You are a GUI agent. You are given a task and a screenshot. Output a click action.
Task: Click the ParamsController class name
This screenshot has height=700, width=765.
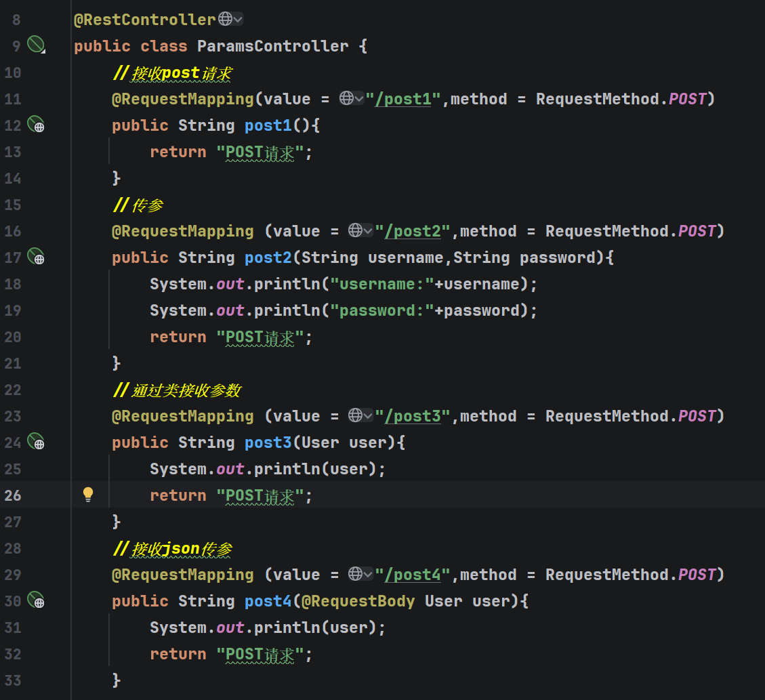click(273, 46)
